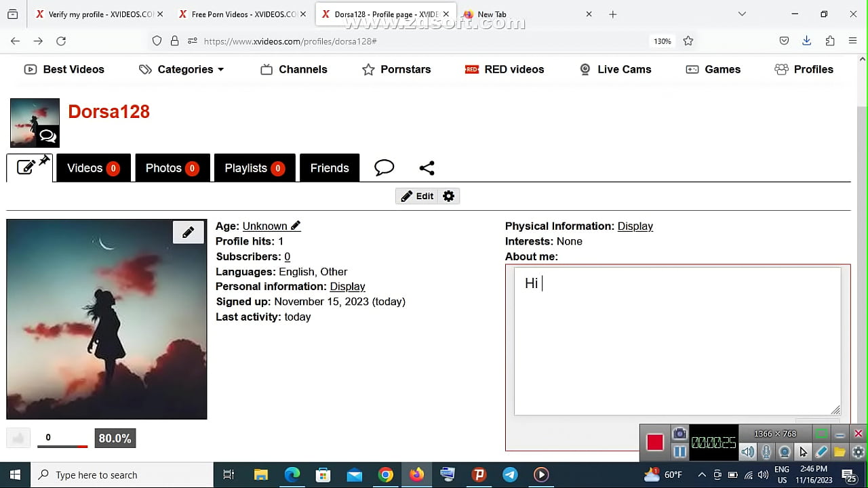Expand the Categories dropdown menu
Image resolution: width=868 pixels, height=488 pixels.
pos(182,69)
